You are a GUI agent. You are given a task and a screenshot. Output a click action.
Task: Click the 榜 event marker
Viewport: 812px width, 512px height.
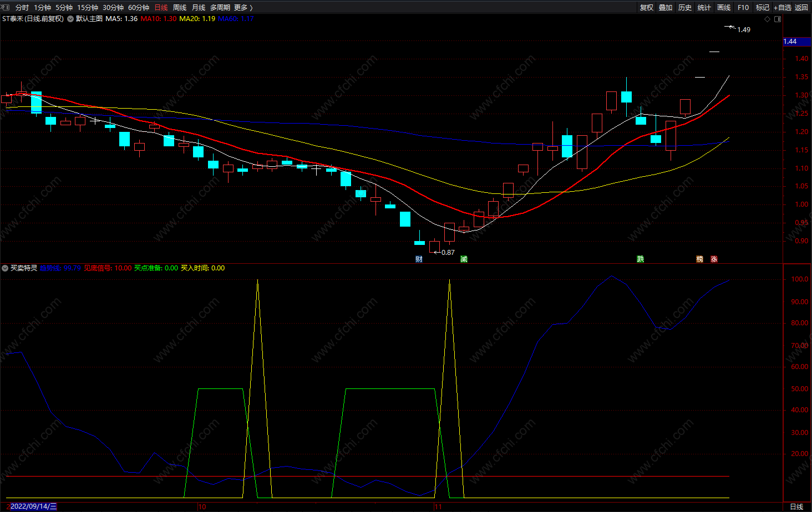pyautogui.click(x=699, y=259)
